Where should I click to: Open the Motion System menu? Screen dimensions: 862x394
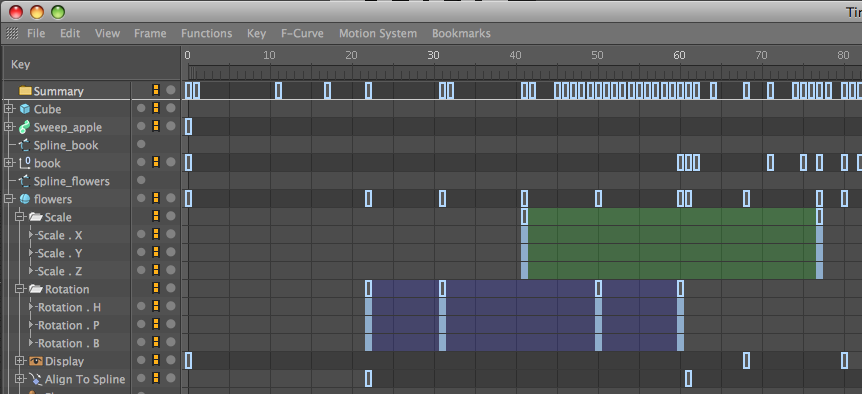[x=378, y=34]
